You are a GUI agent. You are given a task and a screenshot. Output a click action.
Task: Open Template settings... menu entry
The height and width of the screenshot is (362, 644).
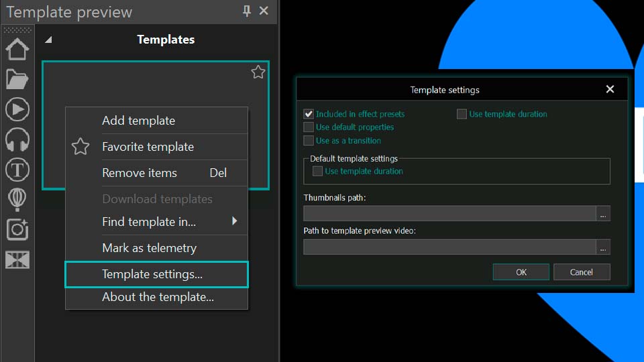156,274
